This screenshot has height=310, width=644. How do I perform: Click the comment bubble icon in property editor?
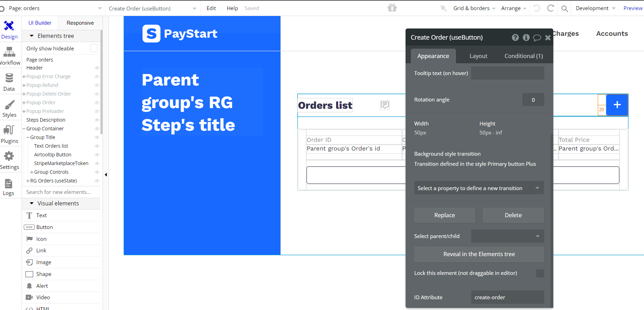click(x=537, y=38)
